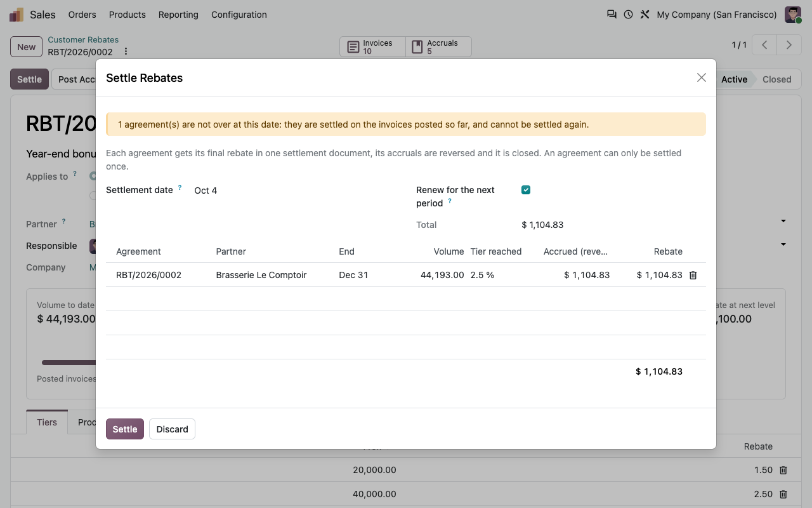Image resolution: width=812 pixels, height=508 pixels.
Task: Sort by the Agreement column header
Action: coord(138,251)
